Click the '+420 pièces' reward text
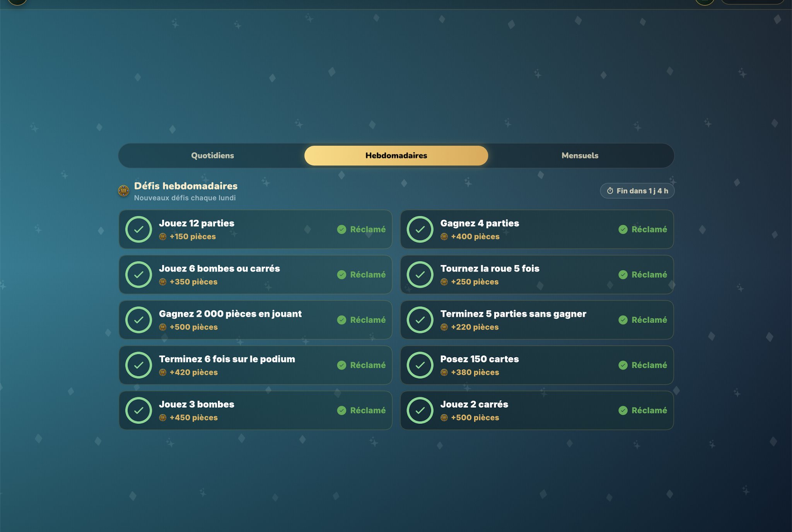 point(194,372)
